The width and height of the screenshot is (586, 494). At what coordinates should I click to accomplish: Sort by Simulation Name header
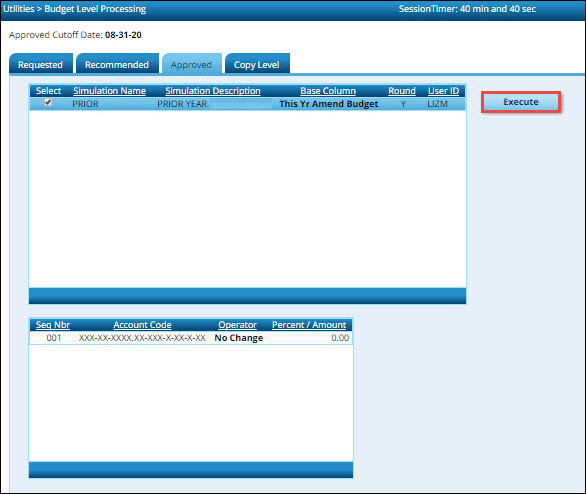tap(110, 91)
